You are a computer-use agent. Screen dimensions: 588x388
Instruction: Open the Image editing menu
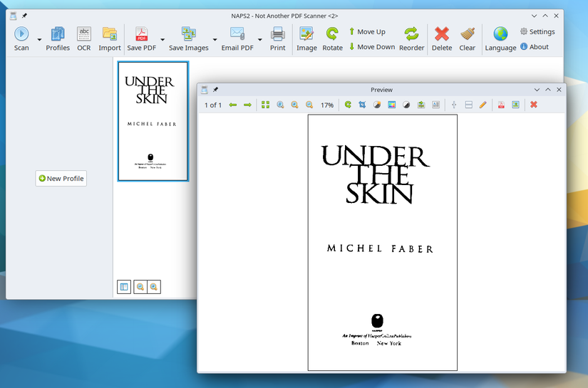point(306,39)
